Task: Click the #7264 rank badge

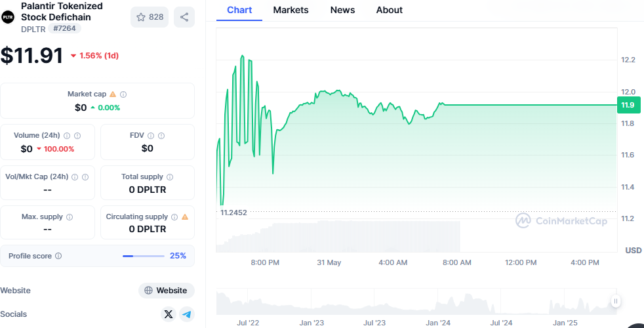Action: click(x=64, y=29)
